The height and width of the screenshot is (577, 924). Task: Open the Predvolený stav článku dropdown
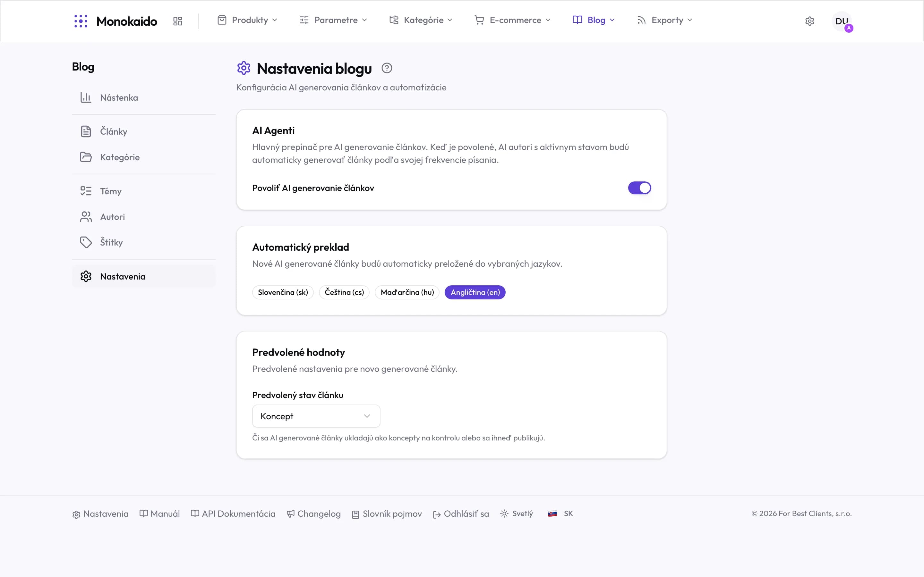click(316, 416)
